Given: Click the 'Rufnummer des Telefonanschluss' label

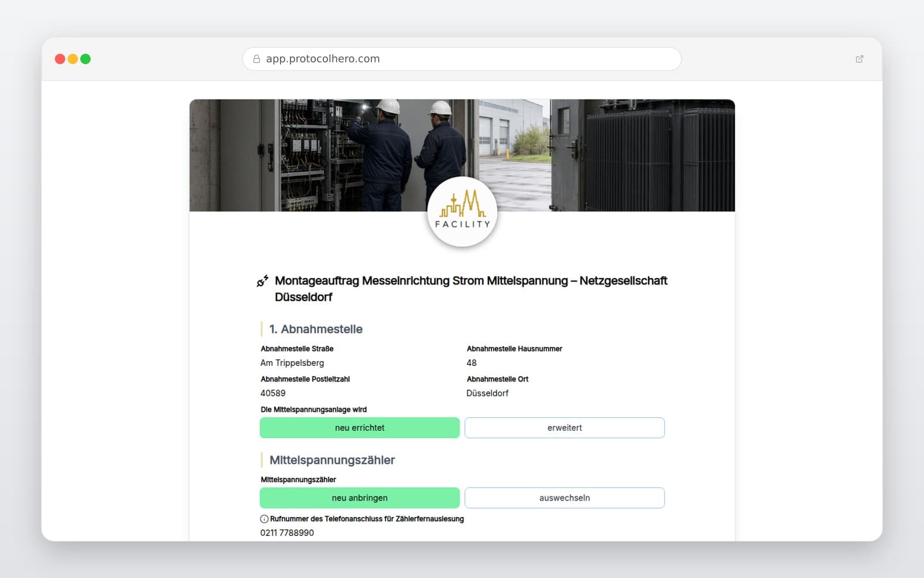Looking at the screenshot, I should (x=367, y=519).
